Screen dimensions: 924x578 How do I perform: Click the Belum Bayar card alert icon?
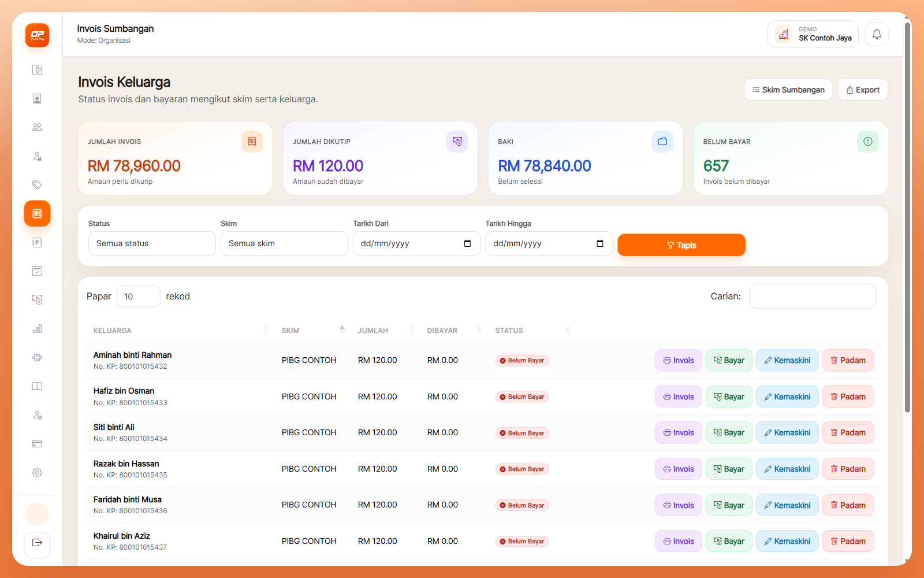pos(867,142)
